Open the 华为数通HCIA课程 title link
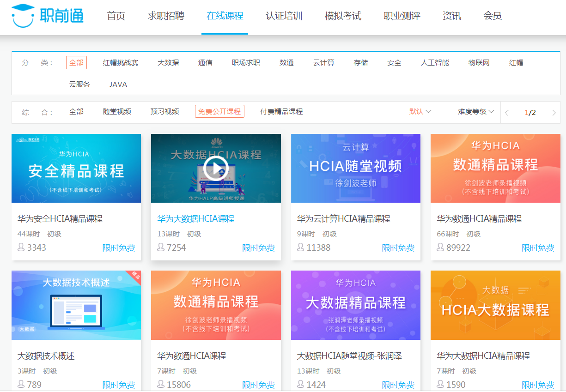The height and width of the screenshot is (392, 566). pos(191,356)
